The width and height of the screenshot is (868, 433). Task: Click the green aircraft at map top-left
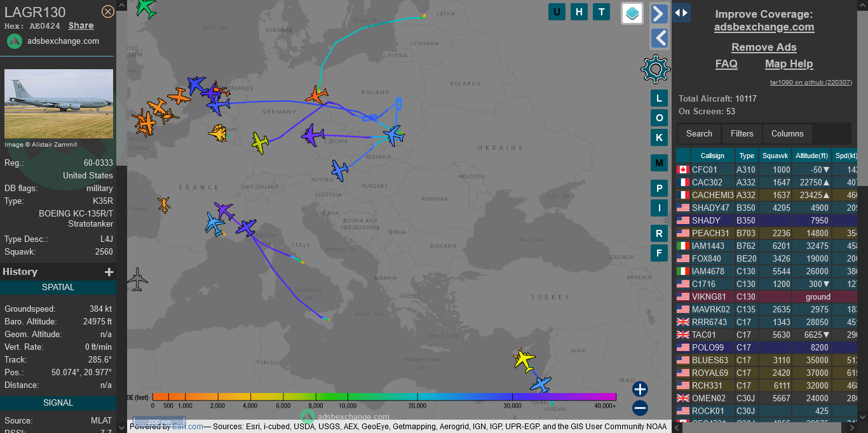(147, 8)
